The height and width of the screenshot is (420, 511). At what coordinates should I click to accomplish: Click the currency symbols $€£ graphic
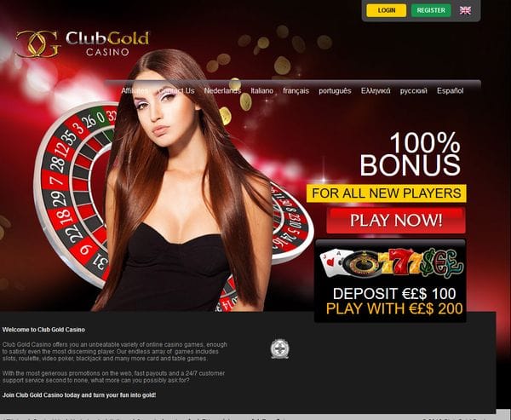[441, 262]
